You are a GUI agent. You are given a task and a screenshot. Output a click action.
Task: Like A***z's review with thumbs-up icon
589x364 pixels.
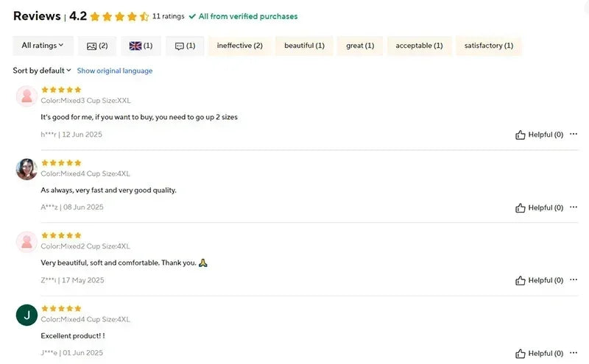coord(521,207)
